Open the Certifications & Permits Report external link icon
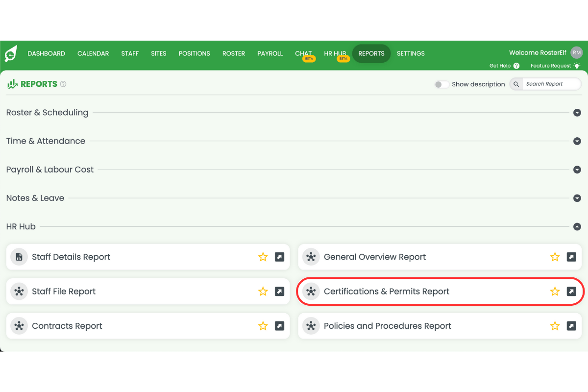Image resolution: width=588 pixels, height=392 pixels. (571, 291)
